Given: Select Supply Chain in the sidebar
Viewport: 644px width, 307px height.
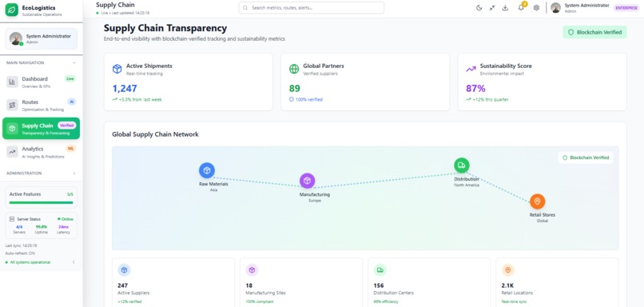Looking at the screenshot, I should [41, 129].
